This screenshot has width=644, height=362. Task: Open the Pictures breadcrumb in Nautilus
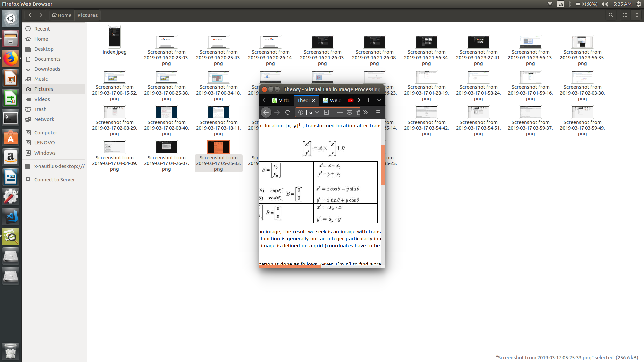point(87,15)
